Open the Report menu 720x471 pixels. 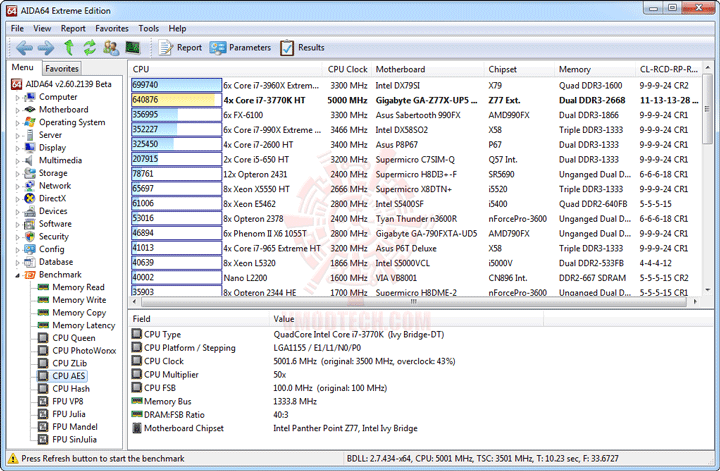[73, 28]
